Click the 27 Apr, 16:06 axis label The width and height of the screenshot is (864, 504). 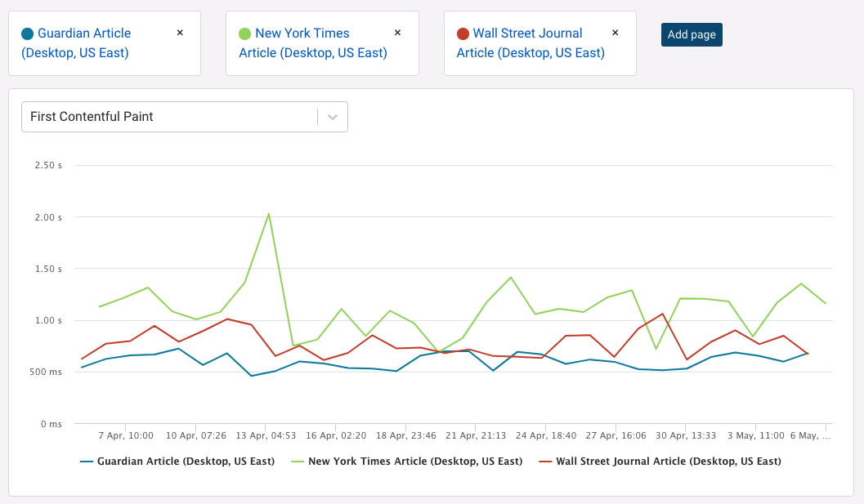(616, 435)
